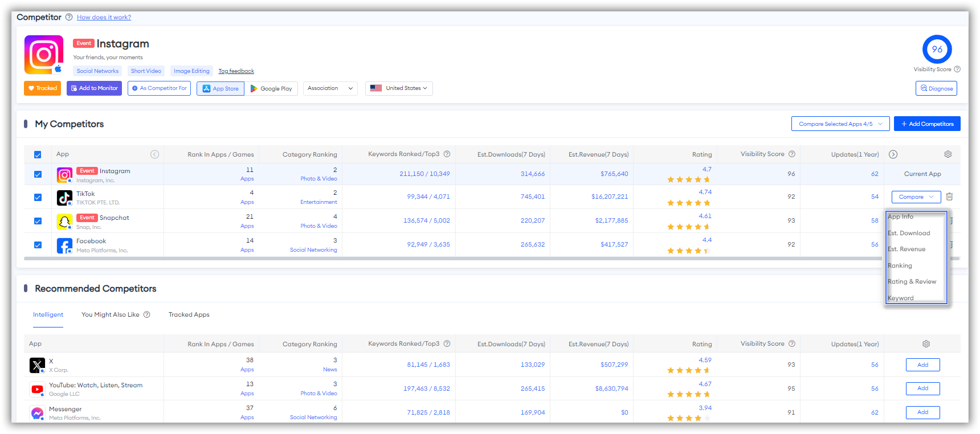Click the large Instagram app icon in header

pyautogui.click(x=44, y=55)
